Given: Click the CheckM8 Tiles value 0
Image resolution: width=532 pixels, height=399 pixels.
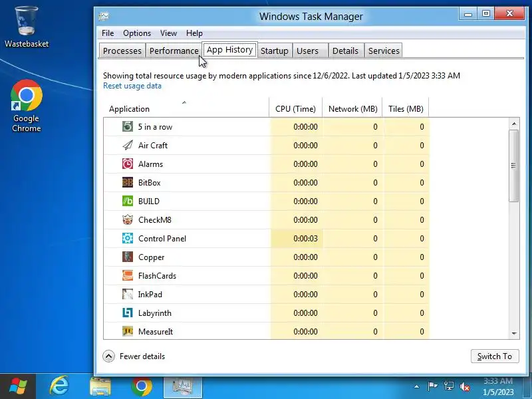Looking at the screenshot, I should pos(422,220).
